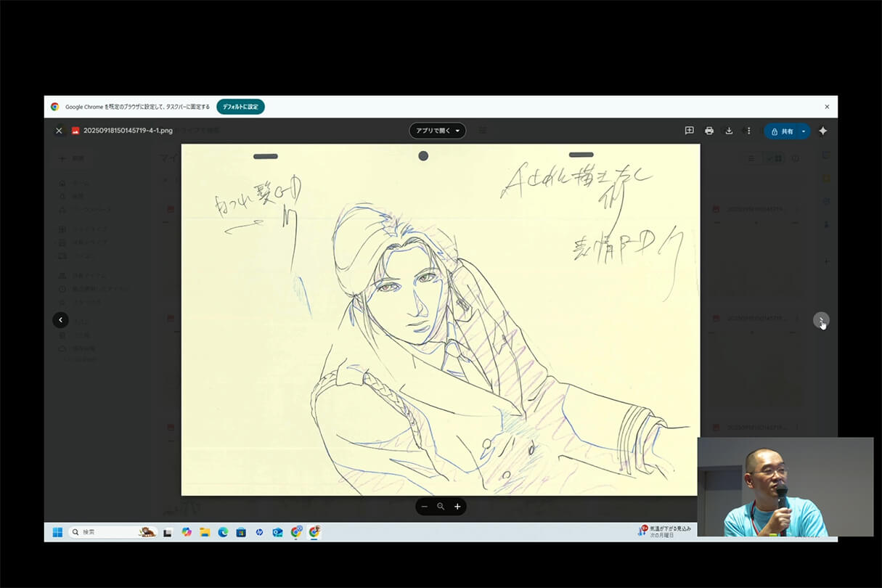Open the three-dot more actions menu
This screenshot has width=882, height=588.
(x=749, y=131)
